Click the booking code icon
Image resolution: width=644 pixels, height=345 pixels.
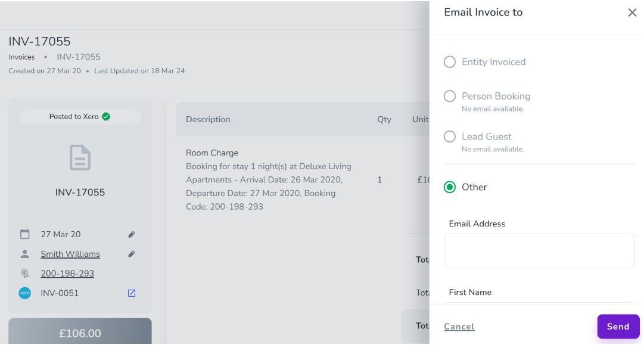point(24,273)
